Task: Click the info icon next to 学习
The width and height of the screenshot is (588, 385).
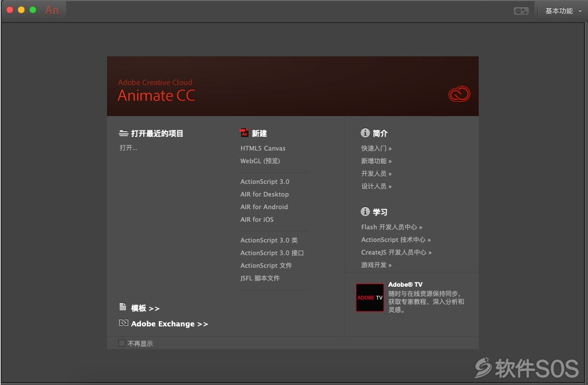Action: pyautogui.click(x=365, y=211)
